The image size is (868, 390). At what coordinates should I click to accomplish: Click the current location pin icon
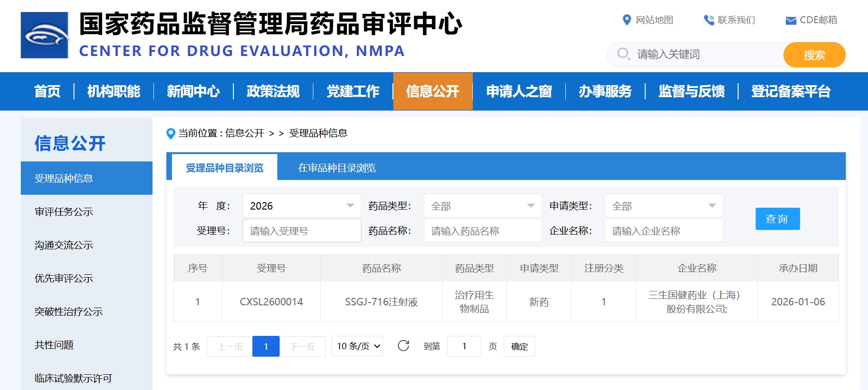(x=171, y=134)
